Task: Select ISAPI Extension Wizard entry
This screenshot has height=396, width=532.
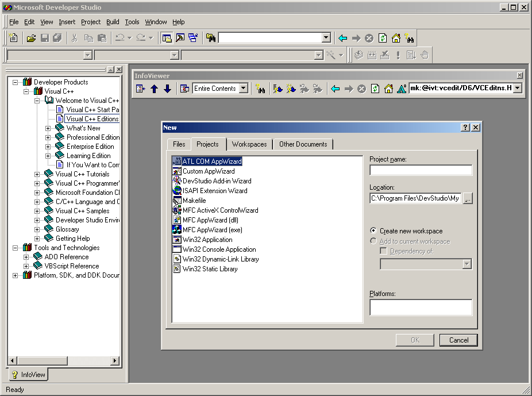Action: pyautogui.click(x=215, y=191)
